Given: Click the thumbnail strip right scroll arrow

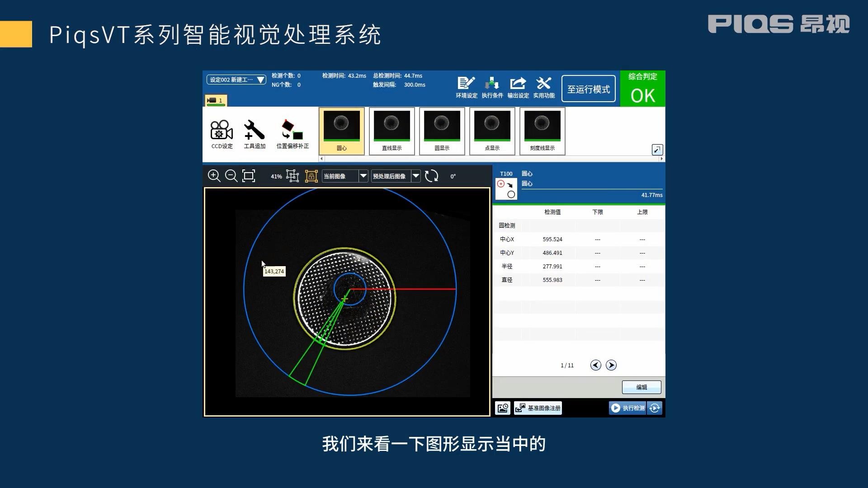Looking at the screenshot, I should pyautogui.click(x=662, y=159).
